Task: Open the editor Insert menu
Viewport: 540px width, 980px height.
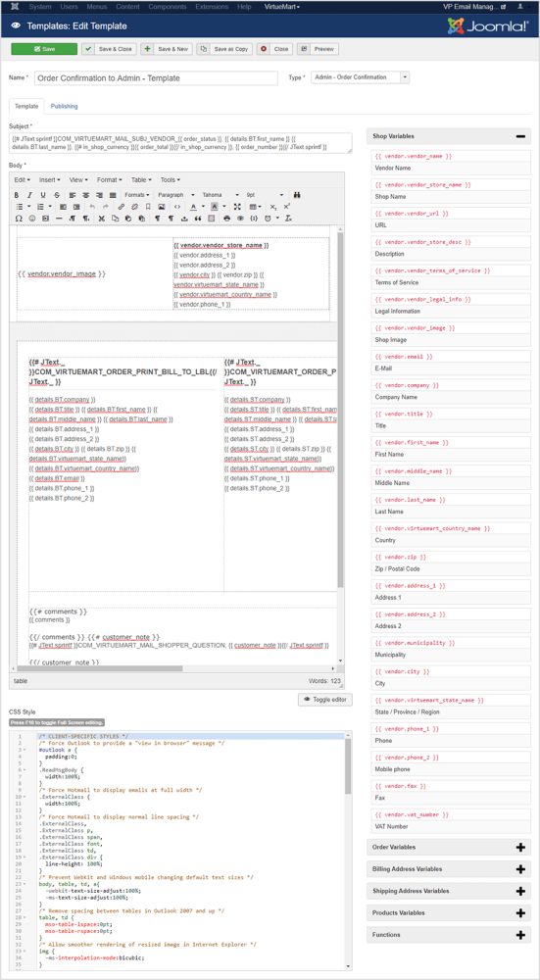Action: (x=50, y=179)
